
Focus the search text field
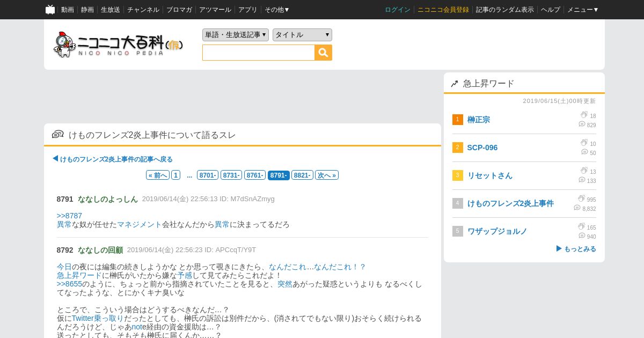259,53
